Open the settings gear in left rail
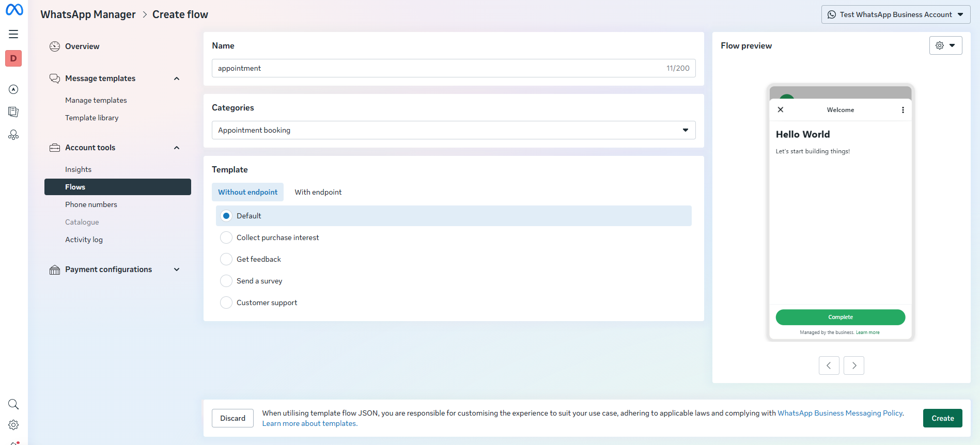The width and height of the screenshot is (980, 445). [13, 425]
